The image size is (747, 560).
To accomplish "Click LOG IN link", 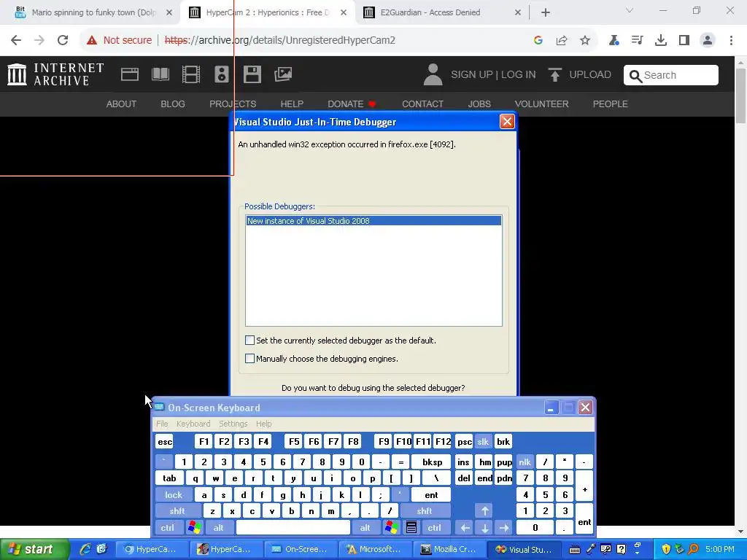I will 519,75.
